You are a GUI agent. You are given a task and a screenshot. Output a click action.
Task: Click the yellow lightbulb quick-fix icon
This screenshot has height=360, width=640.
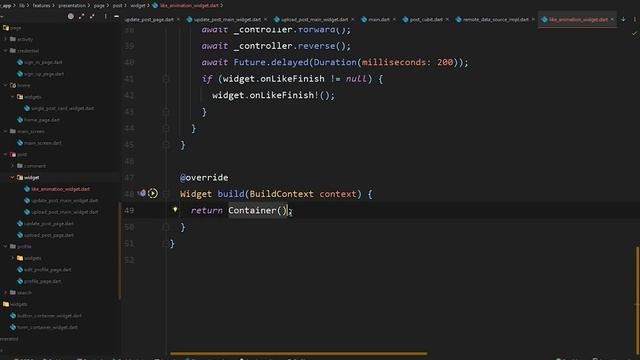(x=175, y=209)
